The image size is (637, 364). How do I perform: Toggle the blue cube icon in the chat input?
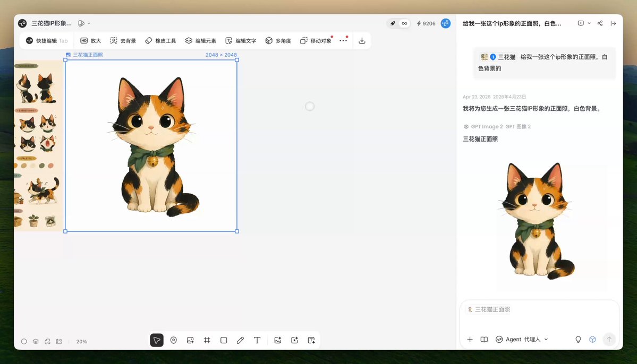pos(592,339)
